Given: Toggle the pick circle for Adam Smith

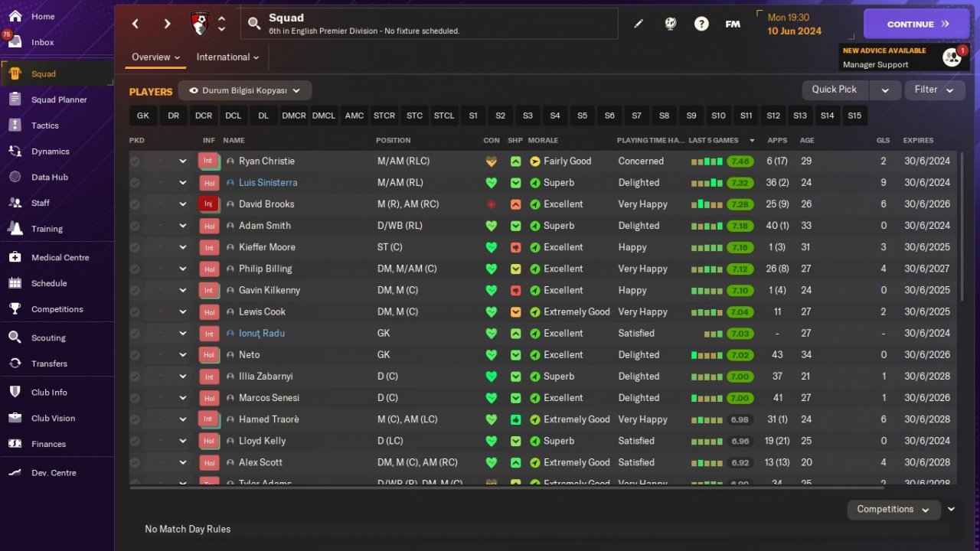Looking at the screenshot, I should [x=135, y=226].
